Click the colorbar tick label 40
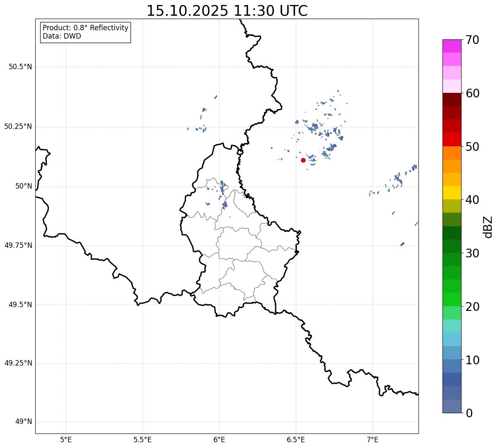 click(x=472, y=200)
